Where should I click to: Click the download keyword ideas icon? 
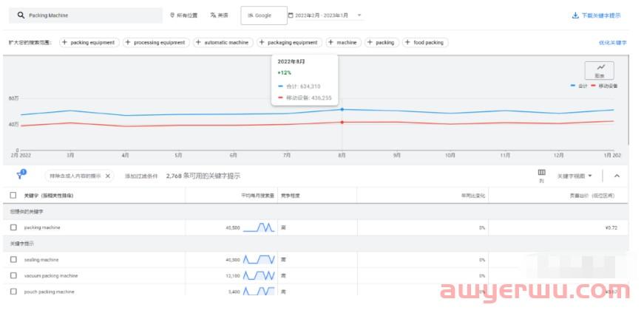(x=575, y=16)
